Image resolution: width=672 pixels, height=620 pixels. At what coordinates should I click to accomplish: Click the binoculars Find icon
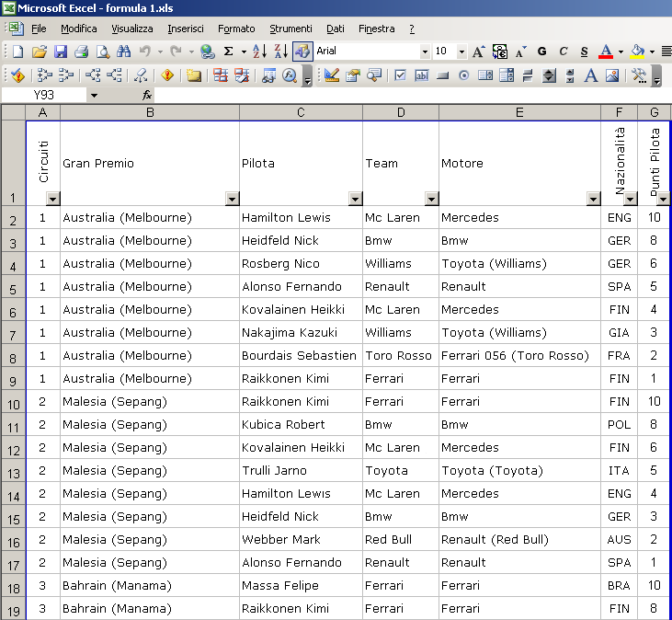[123, 52]
